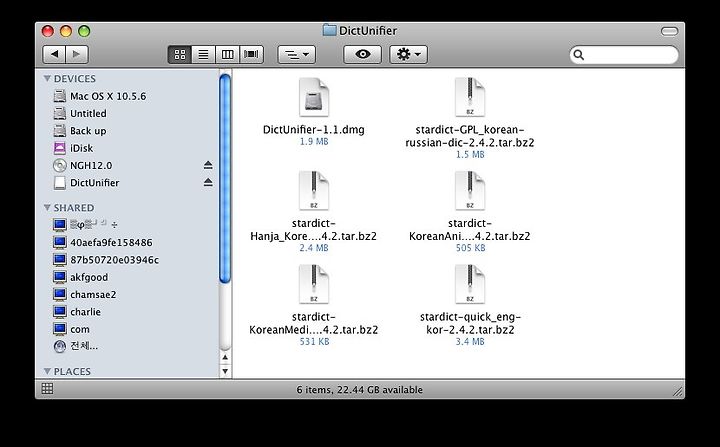Viewport: 720px width, 447px height.
Task: Open the Action gear menu
Action: coord(409,55)
